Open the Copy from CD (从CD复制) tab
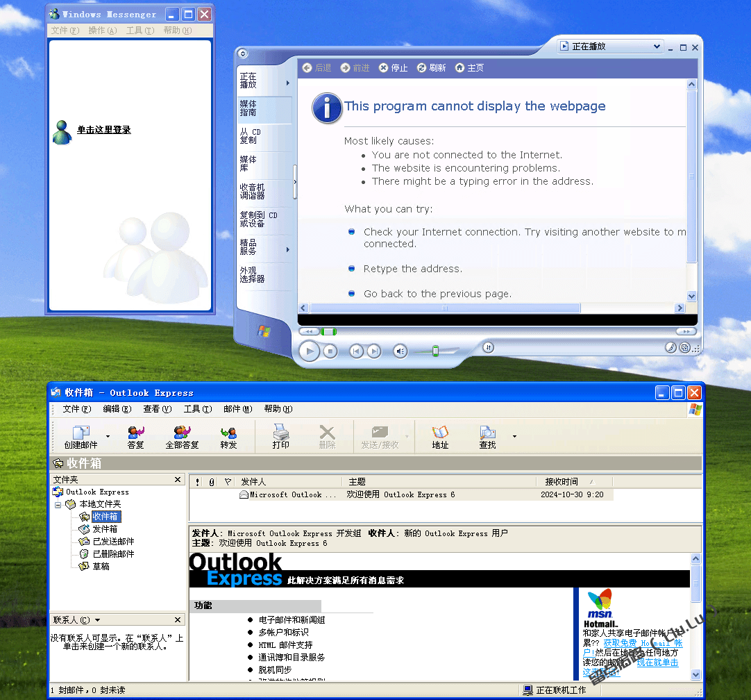 [264, 136]
